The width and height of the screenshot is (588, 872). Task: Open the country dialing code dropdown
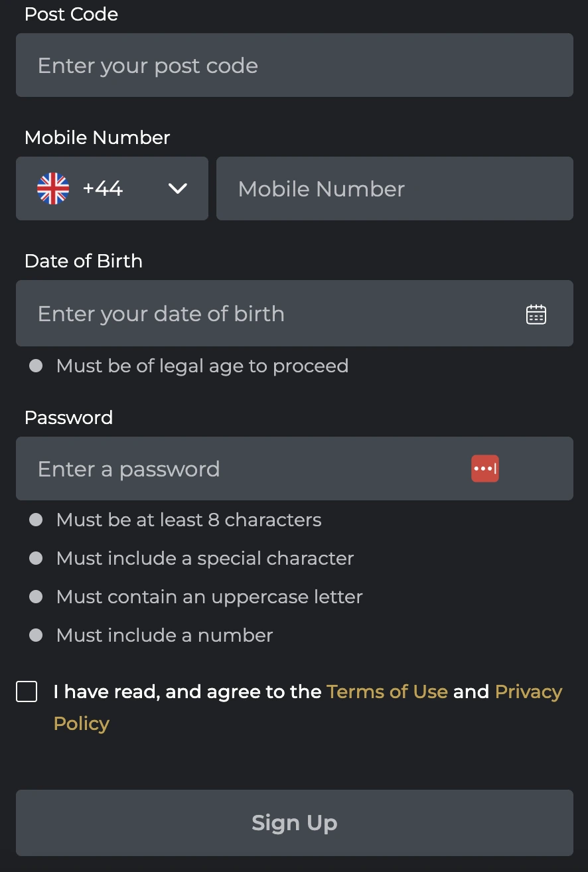(177, 188)
